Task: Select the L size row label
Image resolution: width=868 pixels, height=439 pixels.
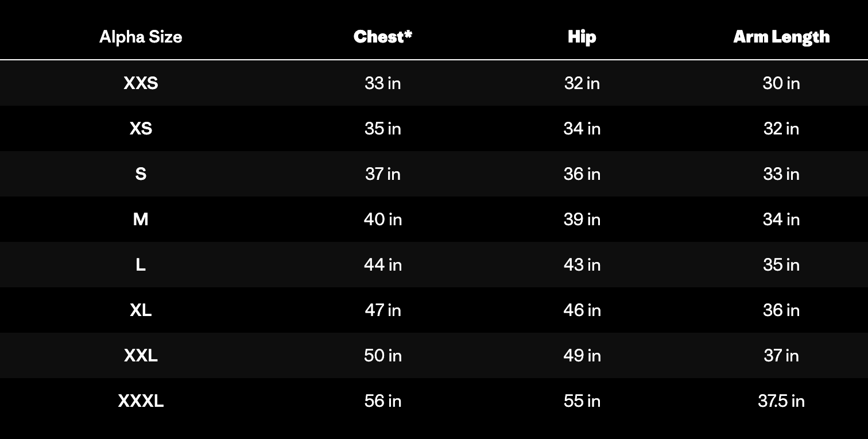Action: click(141, 265)
